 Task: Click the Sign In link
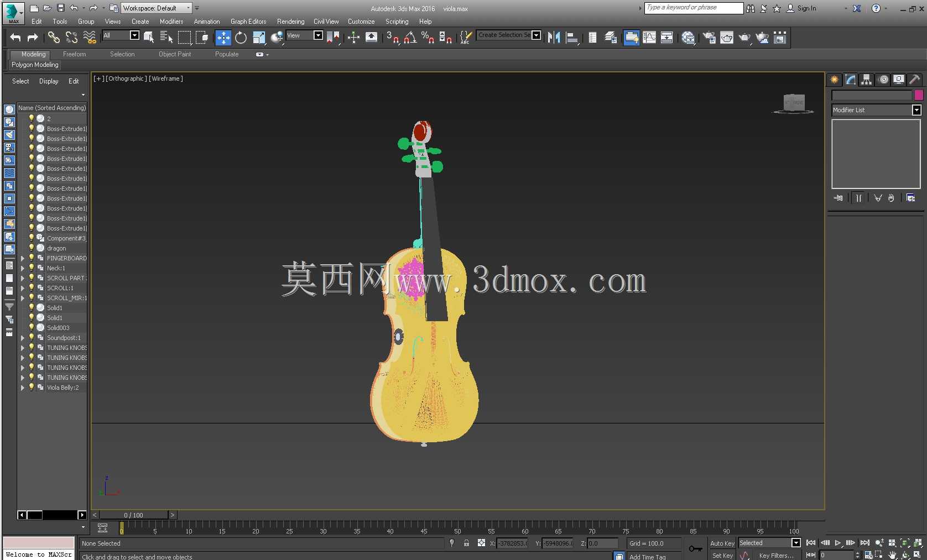806,8
